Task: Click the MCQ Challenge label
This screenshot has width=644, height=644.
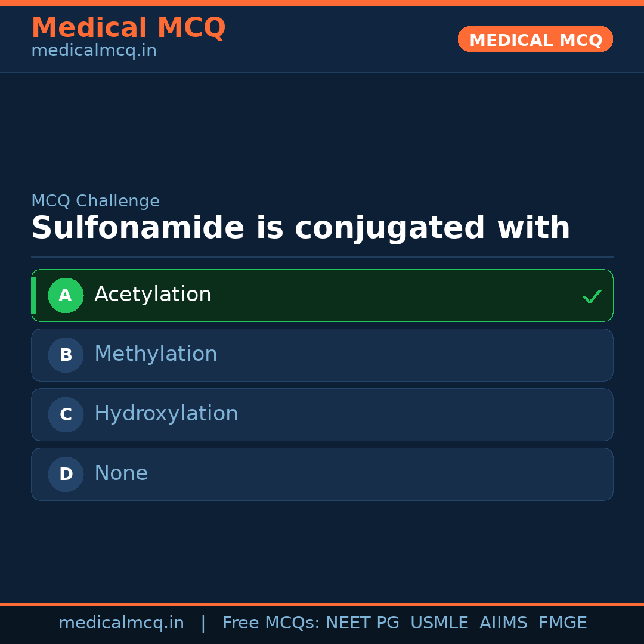Action: coord(95,202)
